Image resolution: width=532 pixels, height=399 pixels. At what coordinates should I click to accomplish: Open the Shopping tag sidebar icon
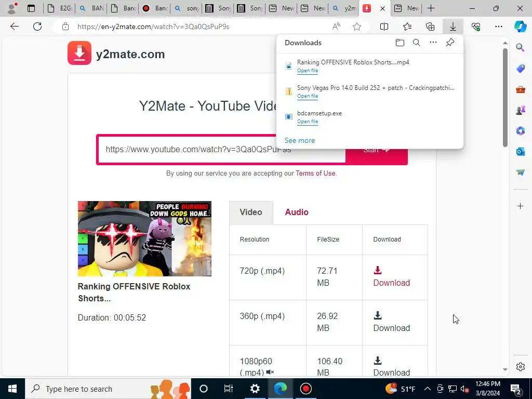point(520,69)
